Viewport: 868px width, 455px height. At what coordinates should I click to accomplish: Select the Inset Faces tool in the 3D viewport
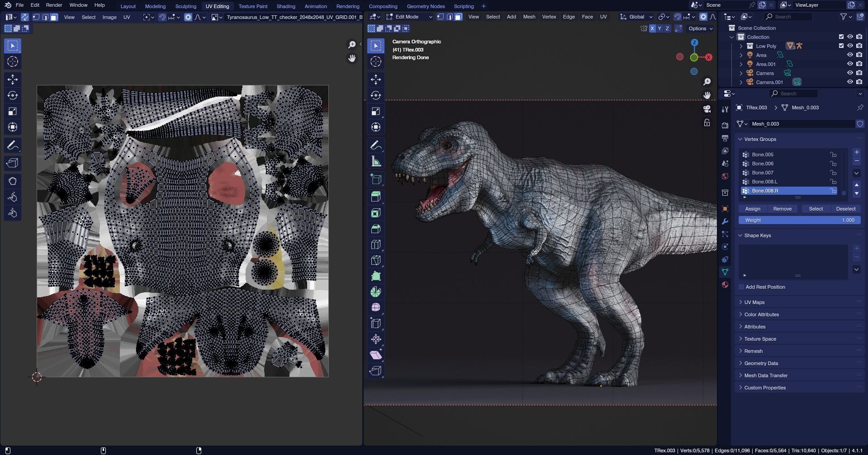(x=376, y=213)
